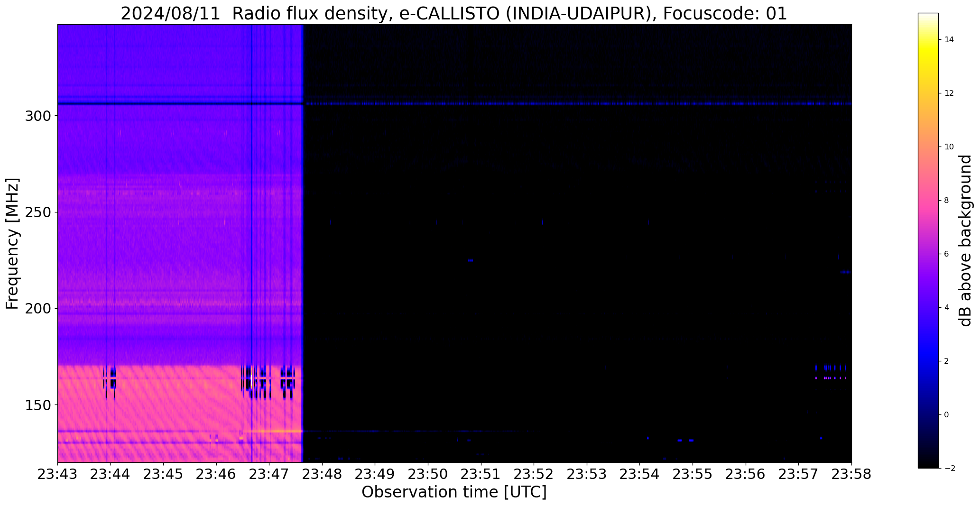This screenshot has height=506, width=980.
Task: Click the 23:47 time tick label
Action: coord(269,474)
